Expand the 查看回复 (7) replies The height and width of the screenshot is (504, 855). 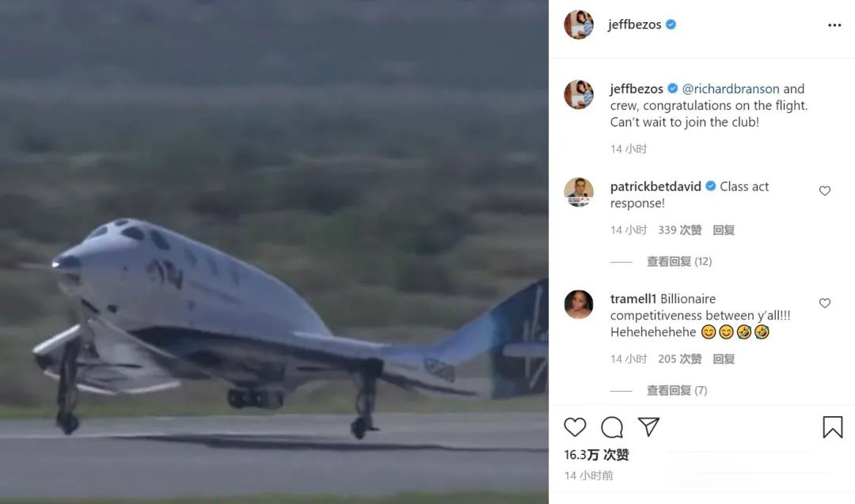[x=677, y=390]
